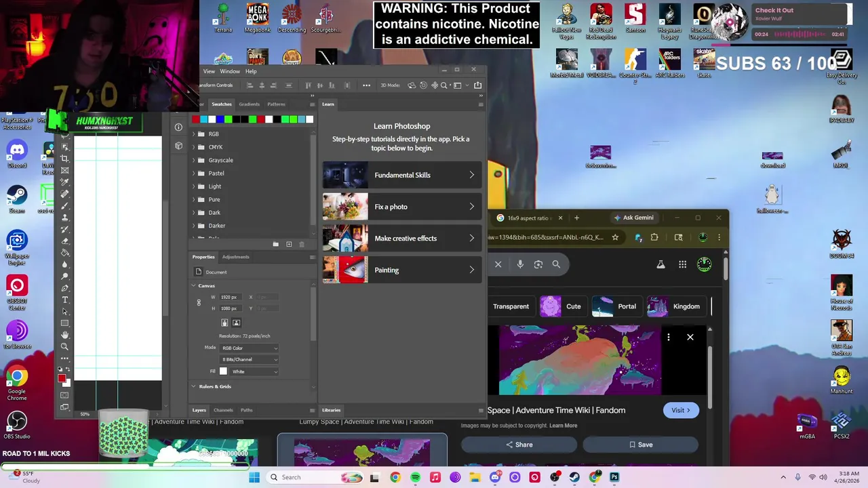Open the Photoshop Window menu
The image size is (868, 488).
pos(230,71)
